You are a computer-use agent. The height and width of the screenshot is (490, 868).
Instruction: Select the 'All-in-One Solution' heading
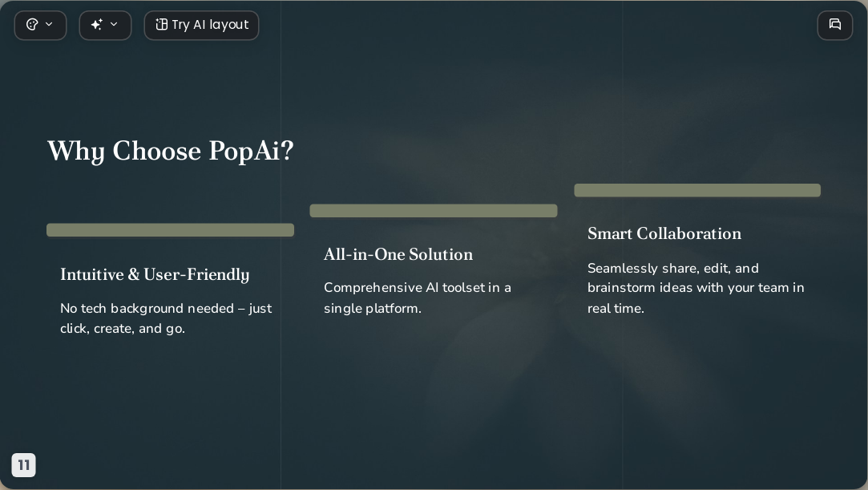click(398, 254)
